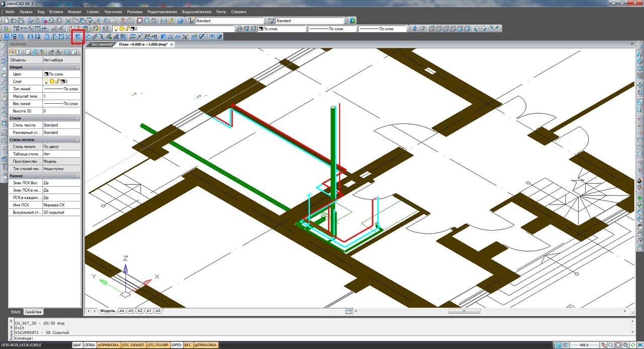Click the Save diskette icon

point(21,21)
